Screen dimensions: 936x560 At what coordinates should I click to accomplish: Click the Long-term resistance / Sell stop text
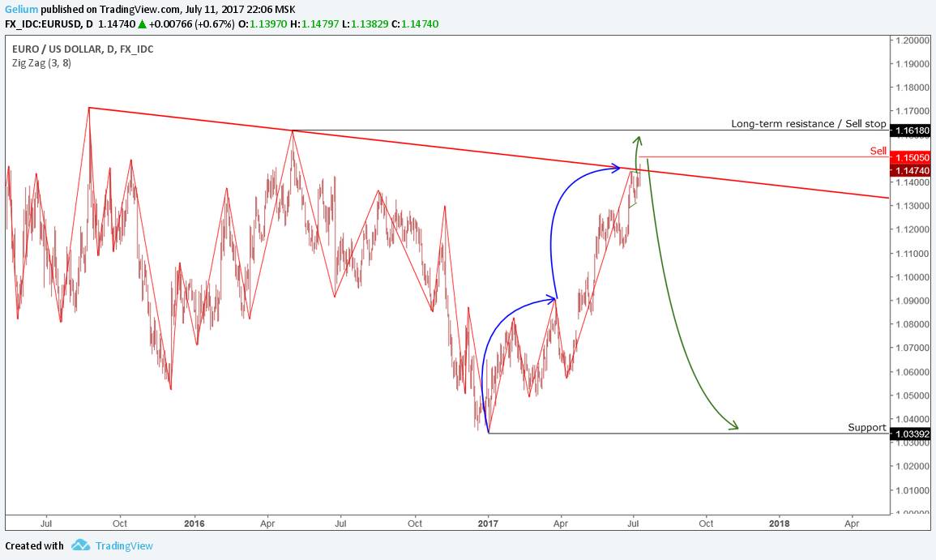[809, 123]
